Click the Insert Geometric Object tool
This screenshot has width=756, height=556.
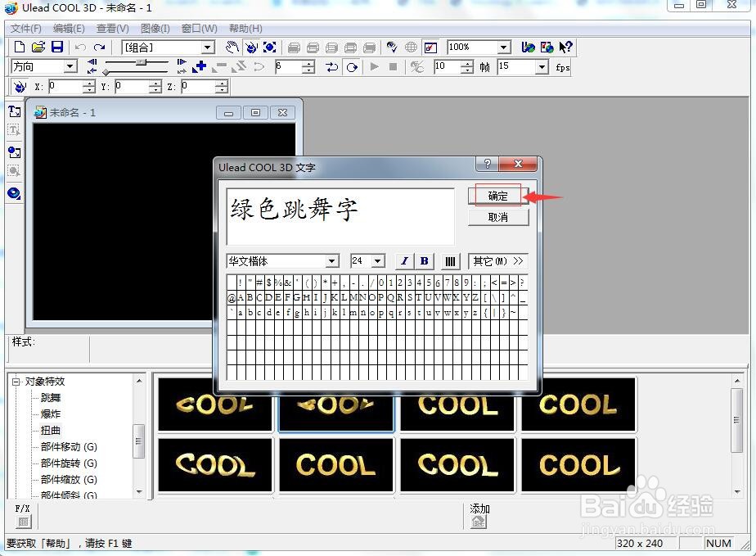[x=15, y=193]
